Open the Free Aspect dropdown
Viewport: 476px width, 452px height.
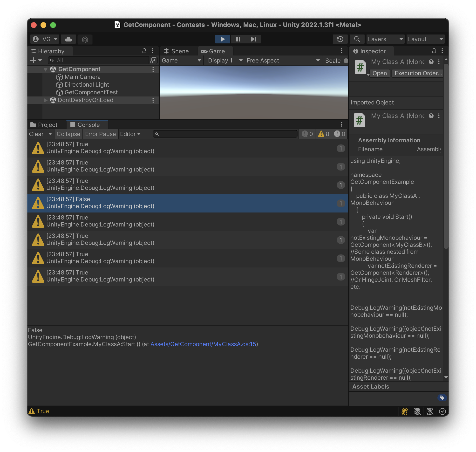[283, 61]
